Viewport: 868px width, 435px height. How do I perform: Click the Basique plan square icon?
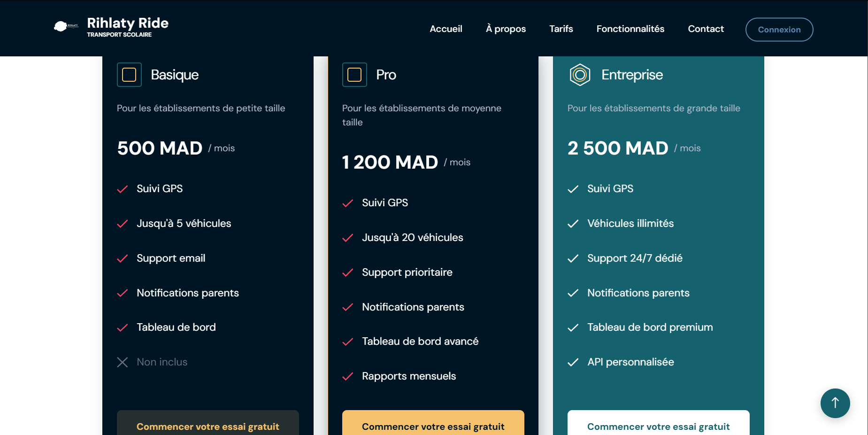pos(129,75)
